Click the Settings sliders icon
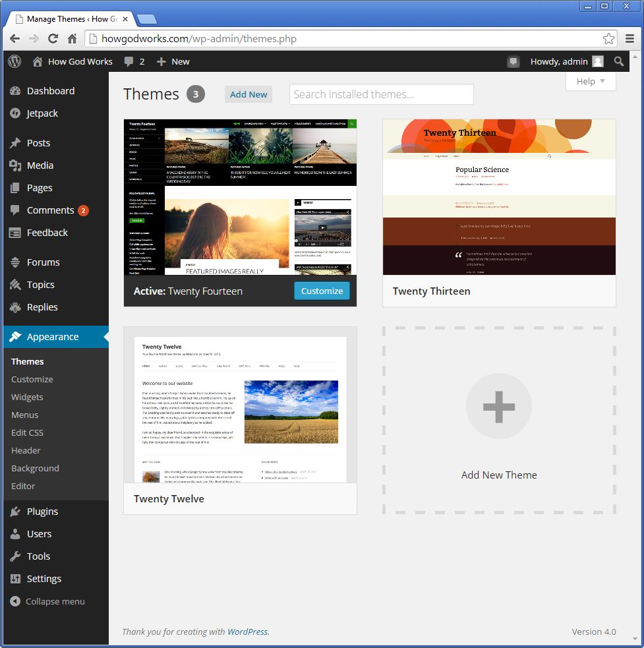Image resolution: width=644 pixels, height=648 pixels. click(x=15, y=579)
